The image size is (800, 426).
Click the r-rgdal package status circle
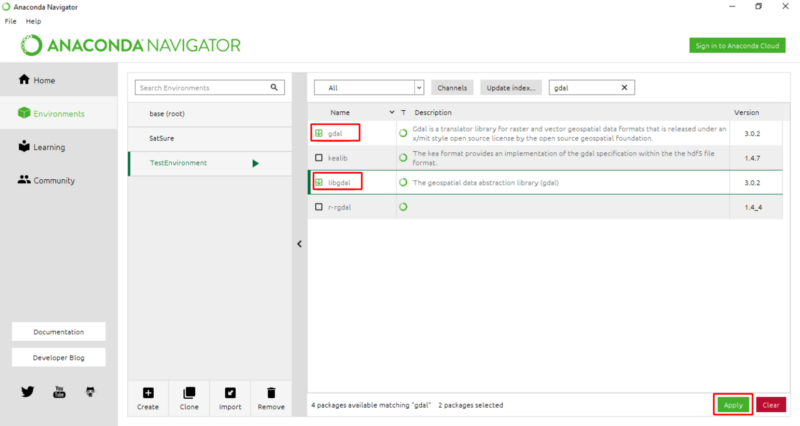pos(403,207)
